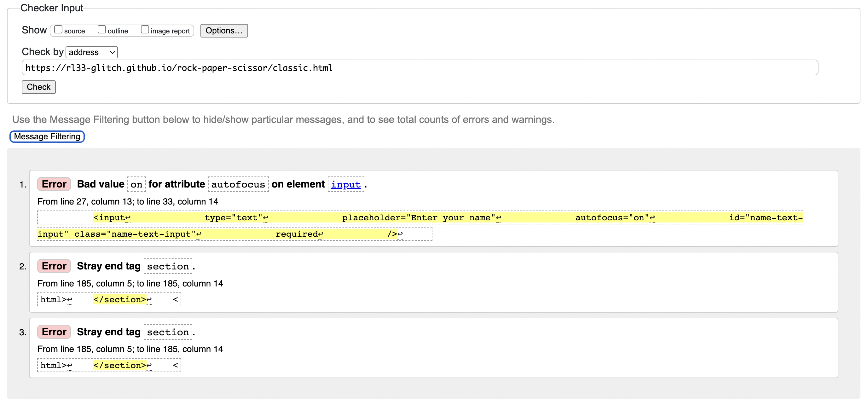
Task: Select the highlighted </section> snippet in error 3
Action: point(120,365)
